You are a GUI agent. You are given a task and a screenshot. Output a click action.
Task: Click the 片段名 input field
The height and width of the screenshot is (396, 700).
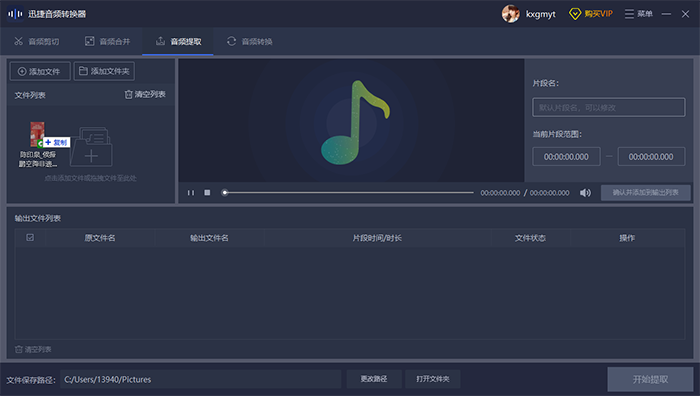(x=608, y=107)
